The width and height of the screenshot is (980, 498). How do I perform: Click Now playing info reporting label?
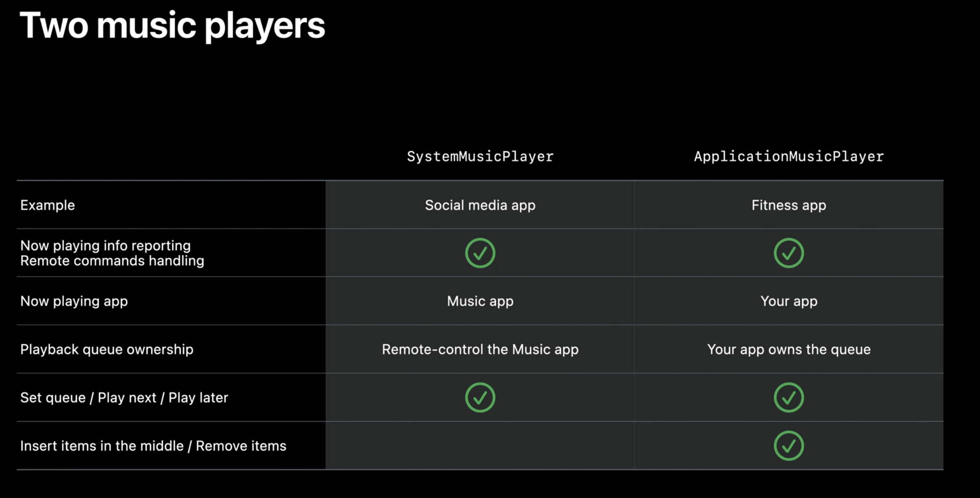pos(105,245)
